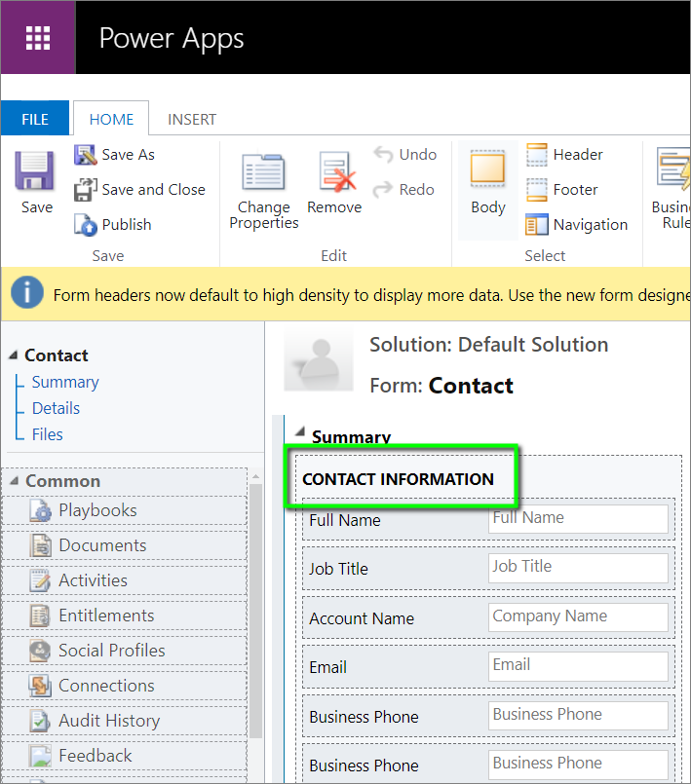Image resolution: width=691 pixels, height=784 pixels.
Task: Click the Job Title input field
Action: coord(578,567)
